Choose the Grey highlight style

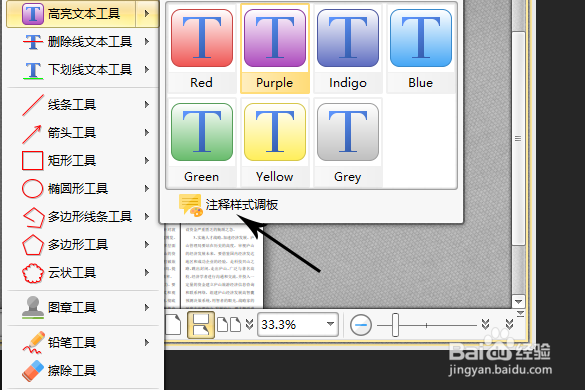coord(348,143)
